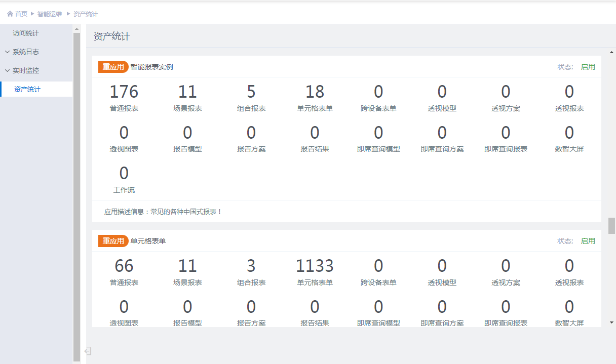Expand the 实时监控 menu chevron
Image resolution: width=616 pixels, height=364 pixels.
point(7,70)
